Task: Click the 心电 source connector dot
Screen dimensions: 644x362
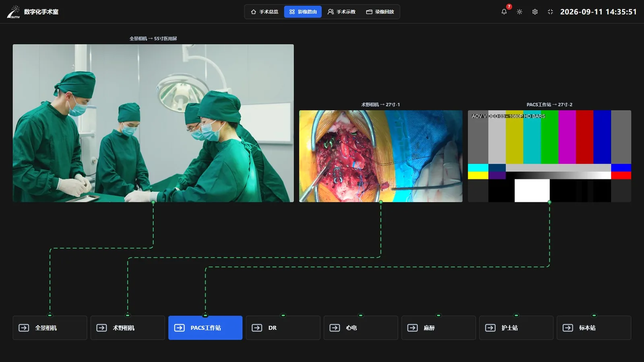Action: click(361, 315)
